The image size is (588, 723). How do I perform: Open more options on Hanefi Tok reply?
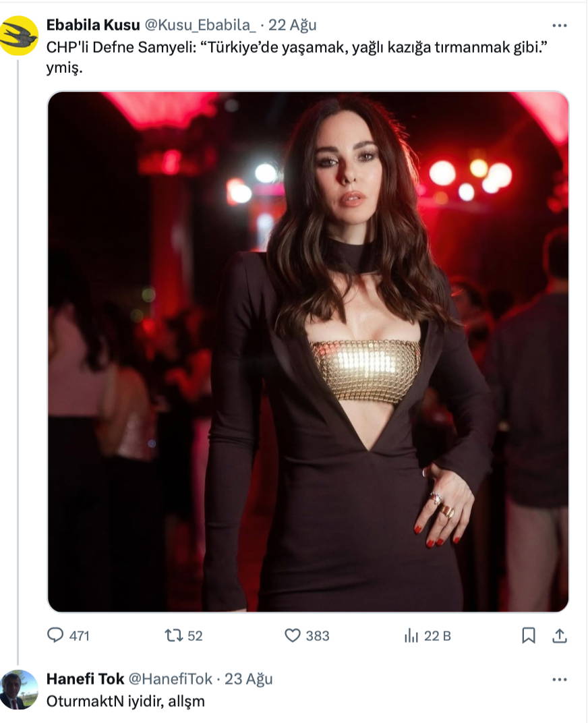[x=559, y=679]
